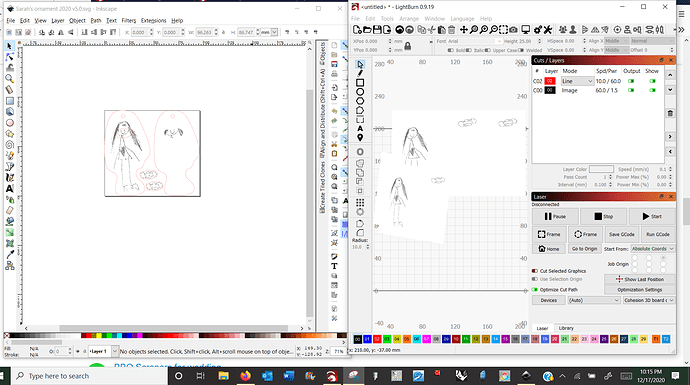Viewport: 690px width, 385px height.
Task: Choose LightBurn Rectangle tool
Action: coord(360,83)
